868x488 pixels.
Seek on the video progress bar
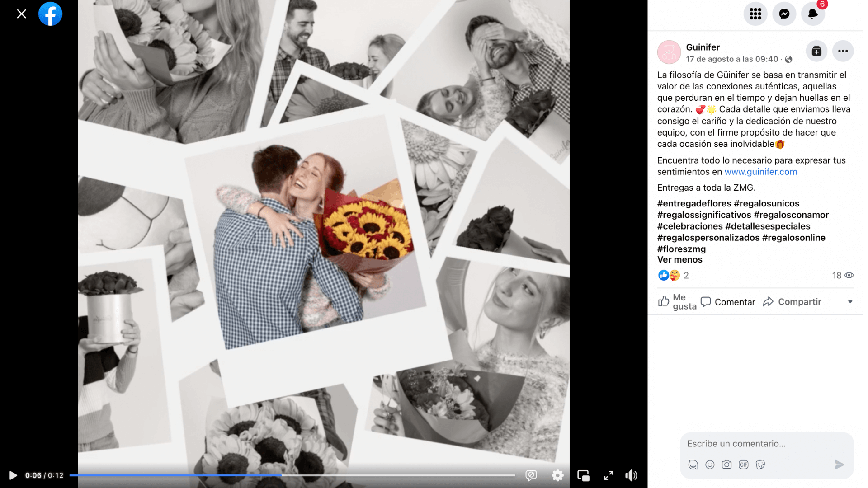[292, 475]
